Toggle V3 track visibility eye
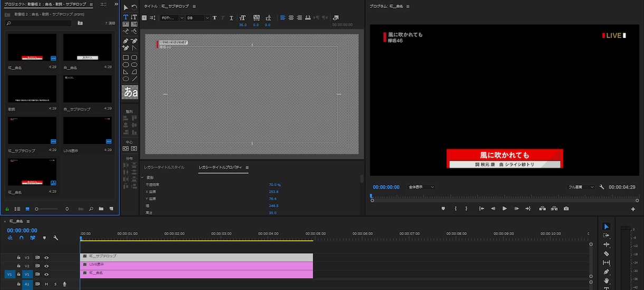The image size is (644, 290). (46, 257)
